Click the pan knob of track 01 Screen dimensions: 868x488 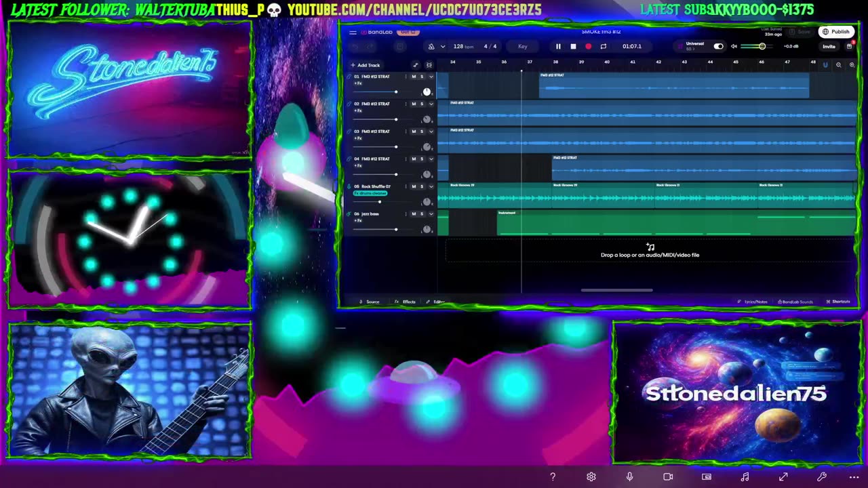[x=427, y=91]
